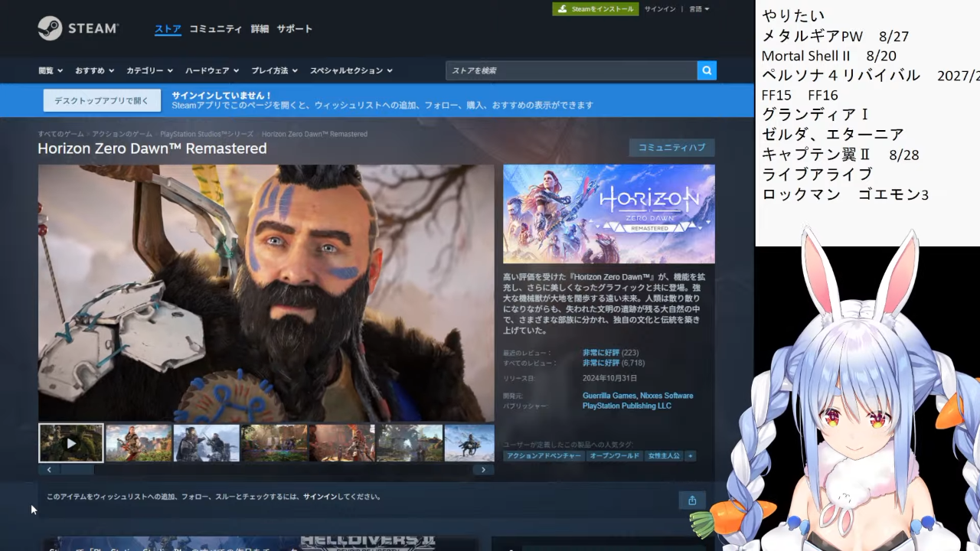Screen dimensions: 980x551
Task: Click the recent reviews 非常に好評 (223) link
Action: [610, 353]
